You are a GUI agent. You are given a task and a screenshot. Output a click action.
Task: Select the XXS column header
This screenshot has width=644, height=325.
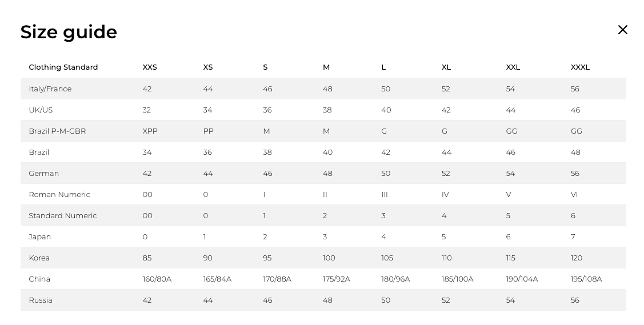coord(150,67)
